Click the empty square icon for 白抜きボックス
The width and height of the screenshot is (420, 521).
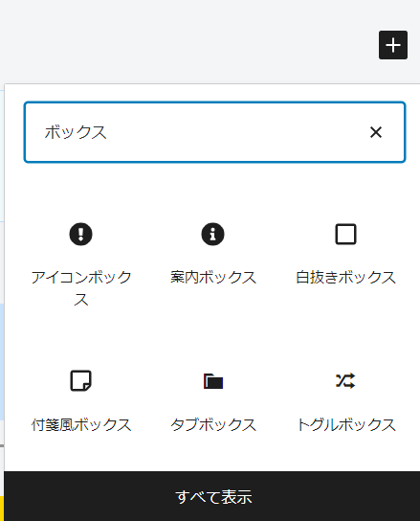click(345, 235)
